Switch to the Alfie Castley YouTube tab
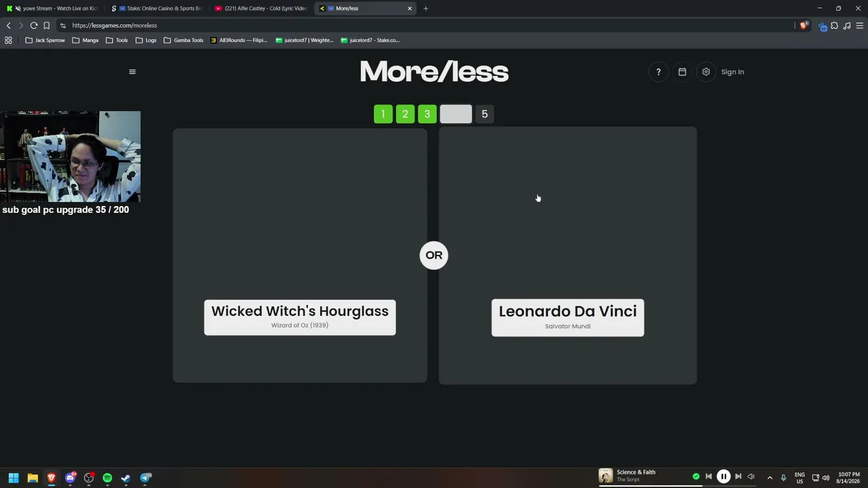This screenshot has height=488, width=868. [x=261, y=8]
